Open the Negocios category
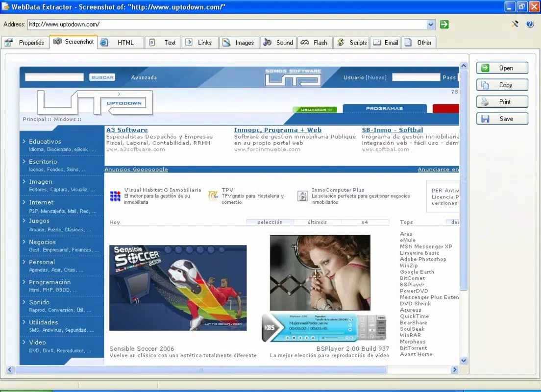The height and width of the screenshot is (392, 541). click(x=42, y=242)
